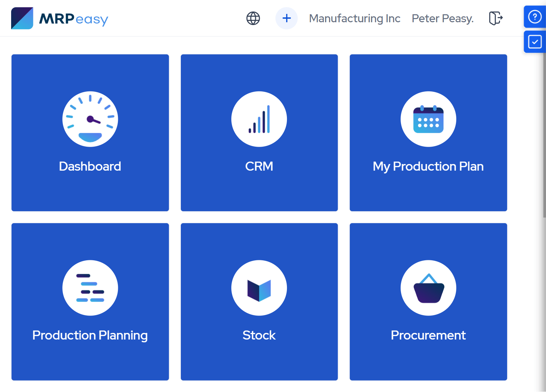Select the Production Planning schedule icon

point(90,288)
